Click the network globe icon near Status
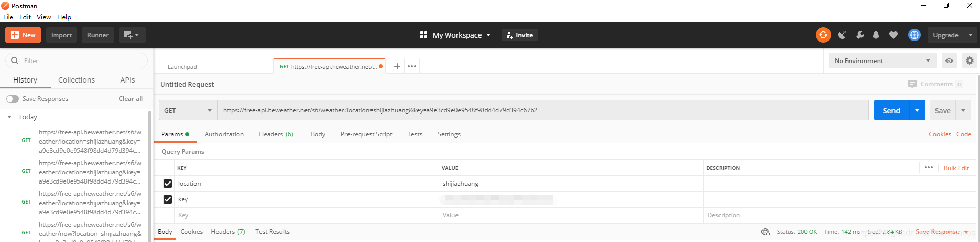The height and width of the screenshot is (242, 980). coord(766,232)
